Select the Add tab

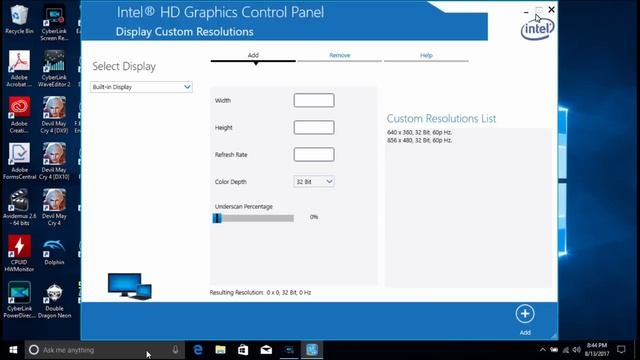pyautogui.click(x=253, y=56)
